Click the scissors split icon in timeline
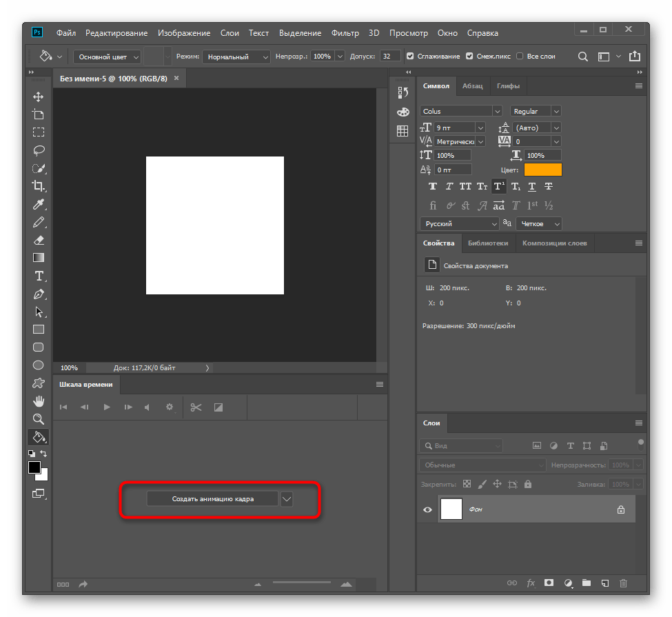This screenshot has height=617, width=672. pos(196,407)
